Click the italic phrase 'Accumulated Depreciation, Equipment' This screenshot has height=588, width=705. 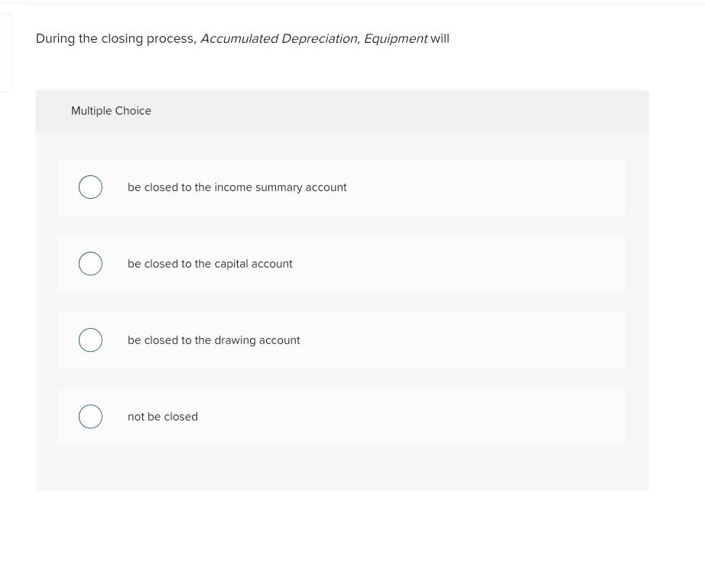click(314, 38)
